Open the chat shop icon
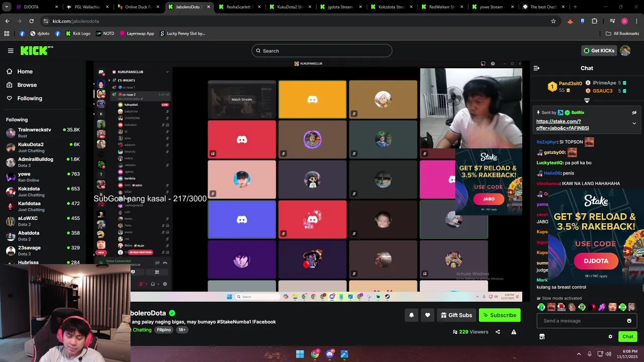The image size is (644, 362). click(542, 337)
